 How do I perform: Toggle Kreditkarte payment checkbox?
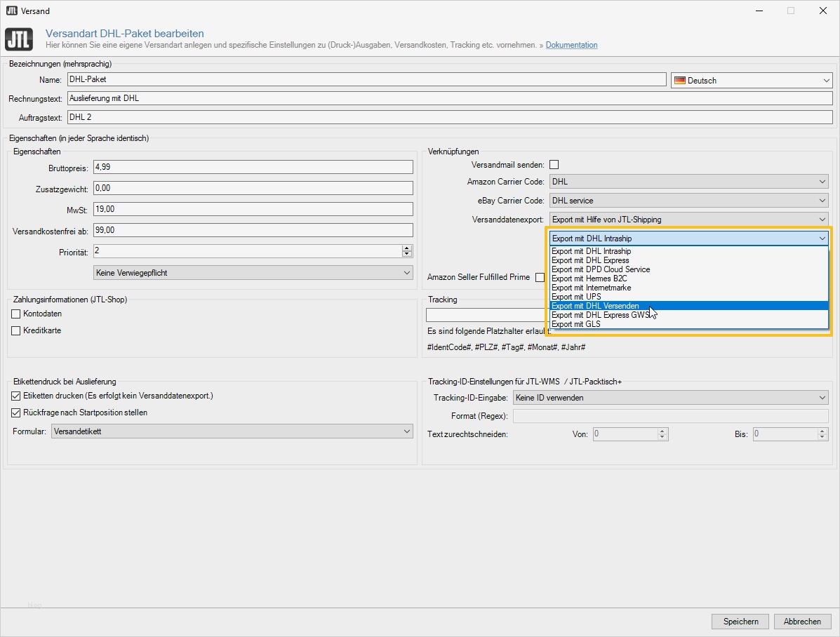pyautogui.click(x=16, y=331)
